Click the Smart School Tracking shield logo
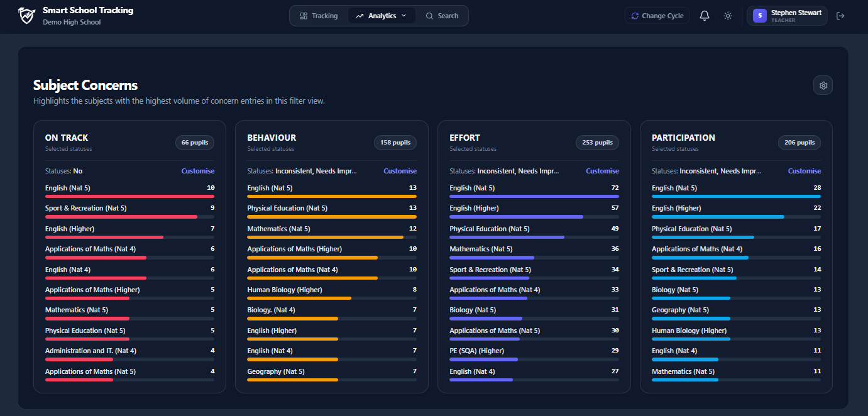The height and width of the screenshot is (416, 868). [26, 16]
